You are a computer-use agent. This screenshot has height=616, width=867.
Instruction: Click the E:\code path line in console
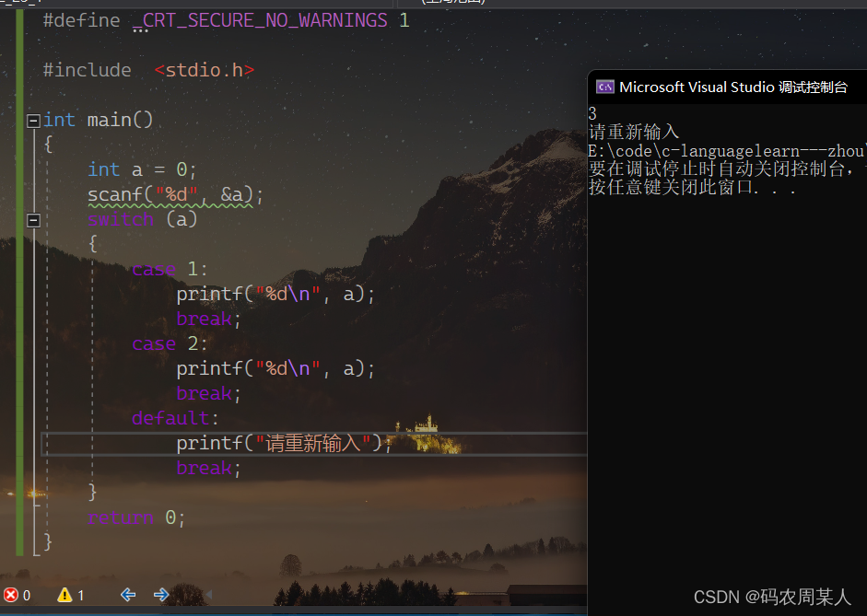727,151
